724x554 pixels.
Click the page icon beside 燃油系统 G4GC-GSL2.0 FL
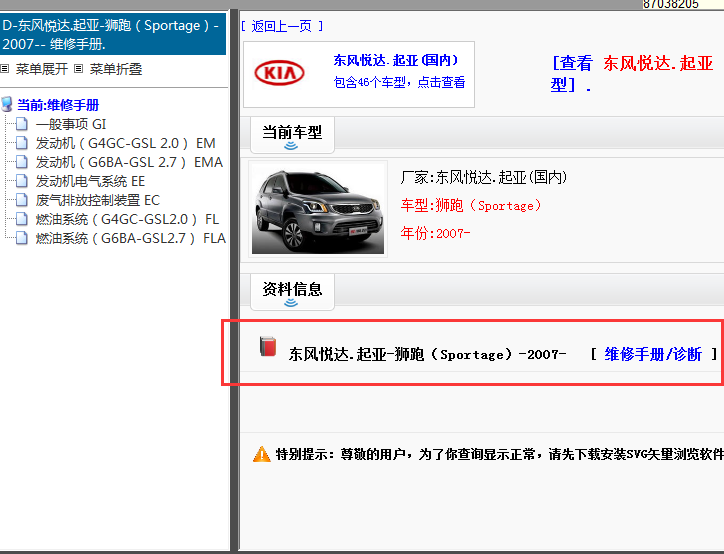pyautogui.click(x=22, y=219)
